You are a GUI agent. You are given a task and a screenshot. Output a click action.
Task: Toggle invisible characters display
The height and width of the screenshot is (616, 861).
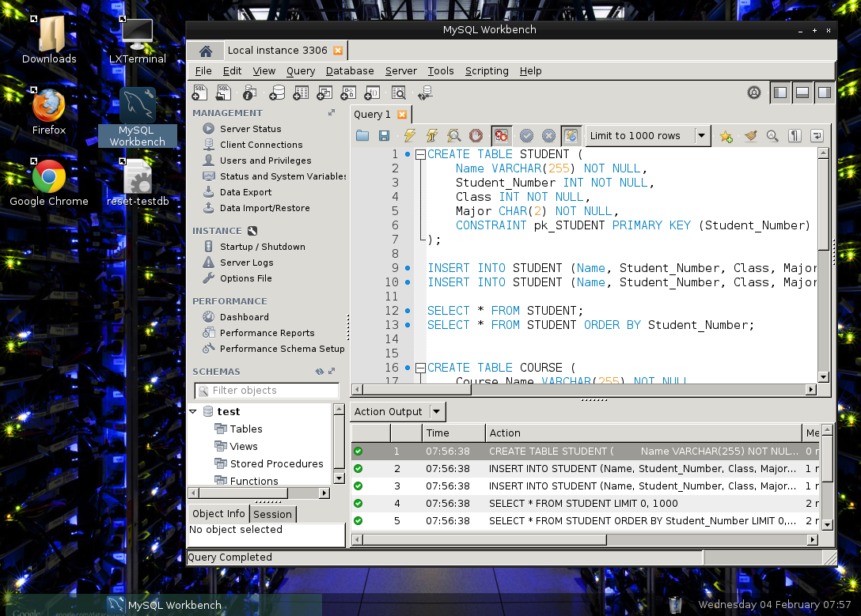coord(795,135)
